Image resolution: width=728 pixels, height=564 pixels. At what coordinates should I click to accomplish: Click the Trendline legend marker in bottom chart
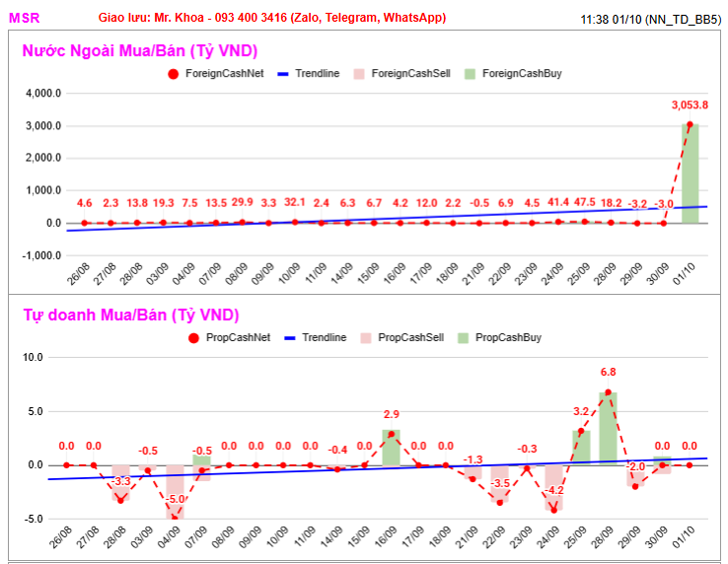[290, 338]
